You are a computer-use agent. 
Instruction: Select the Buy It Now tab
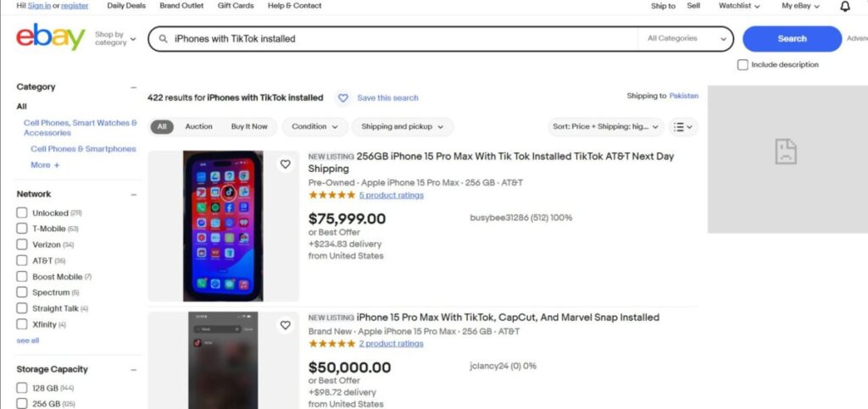(249, 127)
